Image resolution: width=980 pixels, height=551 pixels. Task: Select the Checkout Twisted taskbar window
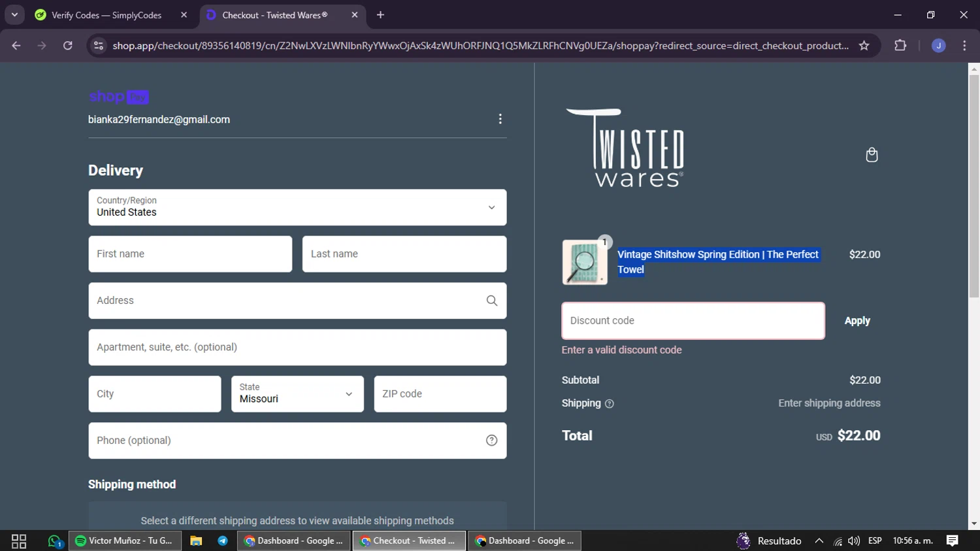(409, 541)
